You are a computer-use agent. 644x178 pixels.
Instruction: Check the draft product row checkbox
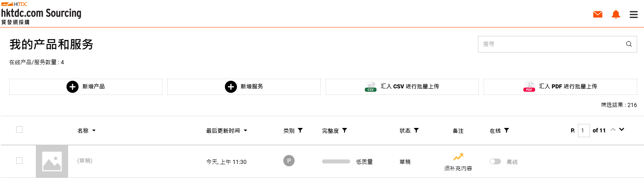pyautogui.click(x=19, y=161)
